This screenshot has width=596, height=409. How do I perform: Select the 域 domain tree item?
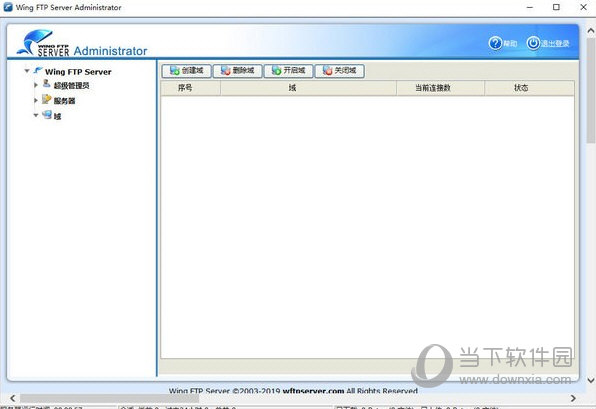[57, 116]
